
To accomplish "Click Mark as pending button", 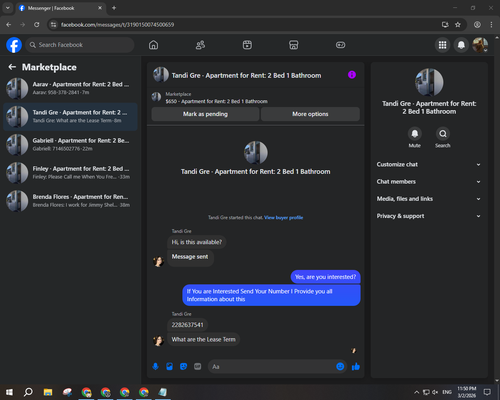I will pyautogui.click(x=205, y=114).
